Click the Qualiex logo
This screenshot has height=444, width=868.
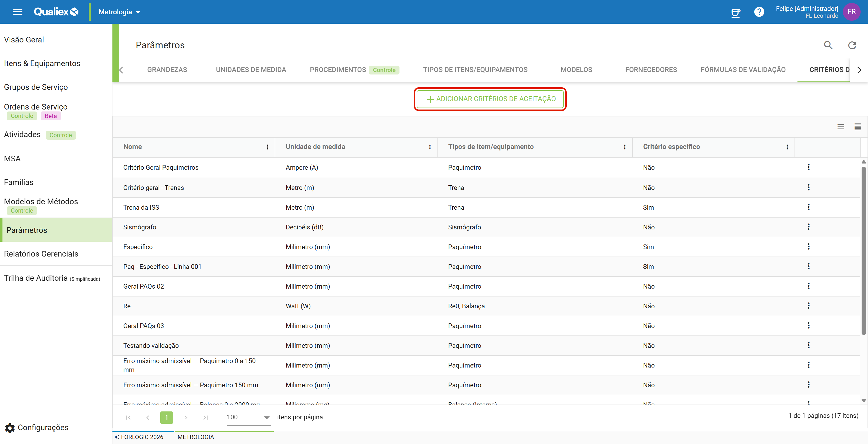[x=56, y=12]
